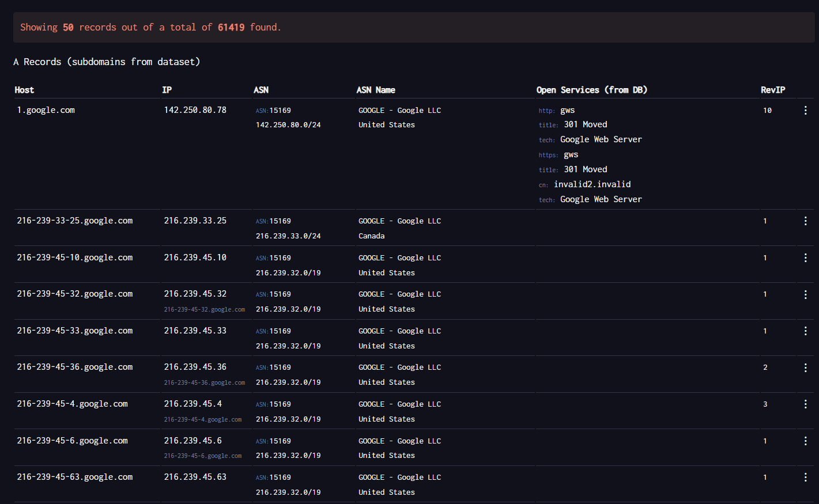
Task: Open the three-dot menu for 1.google.com
Action: point(805,111)
